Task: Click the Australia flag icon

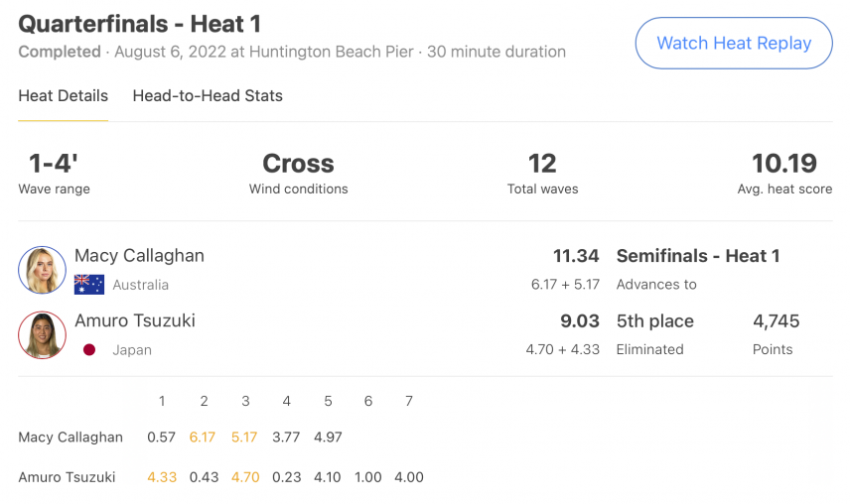Action: click(x=89, y=284)
